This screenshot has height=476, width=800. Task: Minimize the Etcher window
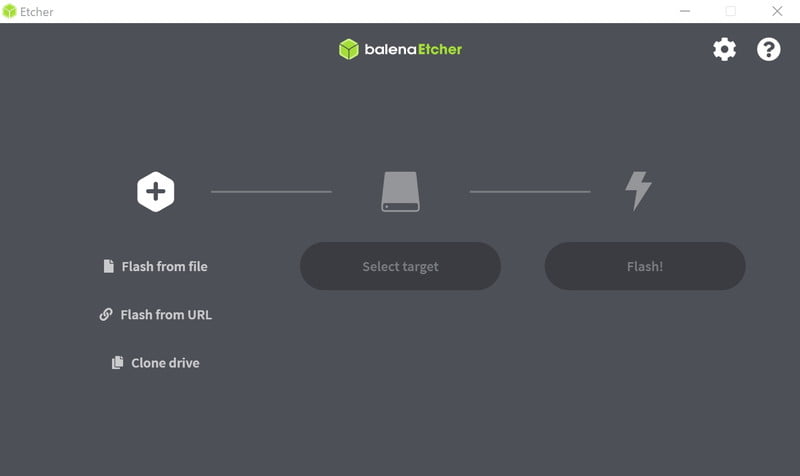pyautogui.click(x=685, y=11)
